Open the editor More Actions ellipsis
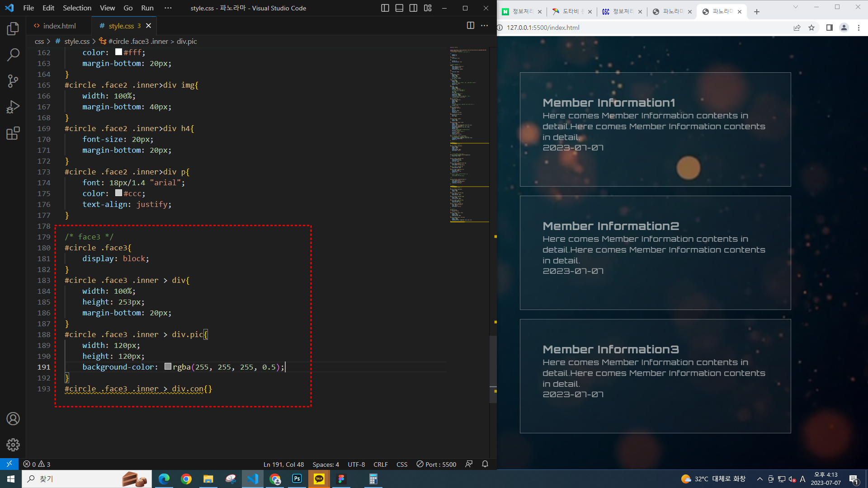The height and width of the screenshot is (488, 868). click(484, 26)
